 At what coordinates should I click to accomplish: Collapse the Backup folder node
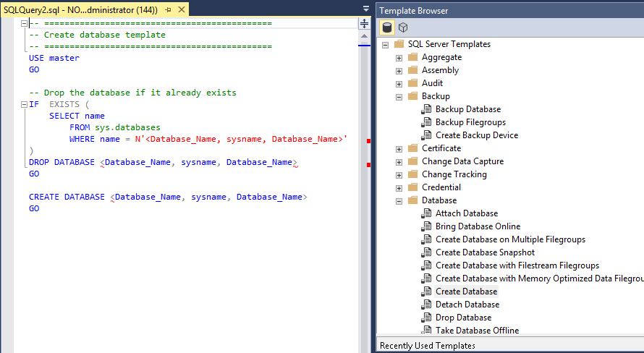pyautogui.click(x=399, y=96)
